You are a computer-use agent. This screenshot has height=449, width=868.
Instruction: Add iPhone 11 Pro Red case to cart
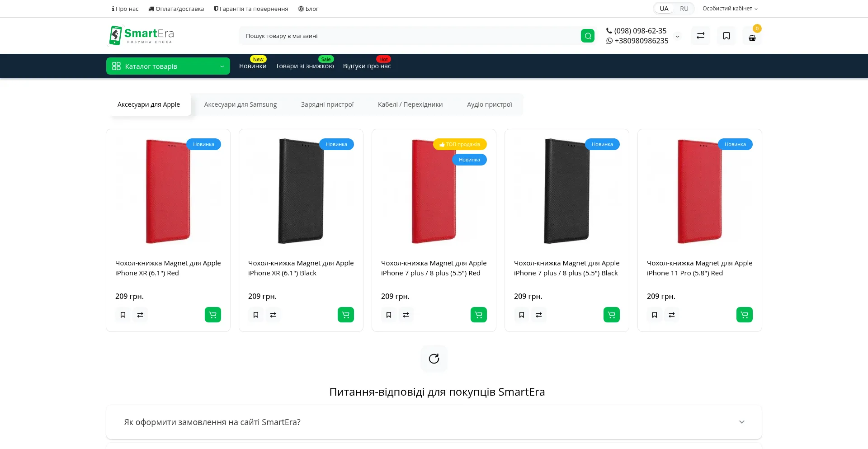pos(745,315)
